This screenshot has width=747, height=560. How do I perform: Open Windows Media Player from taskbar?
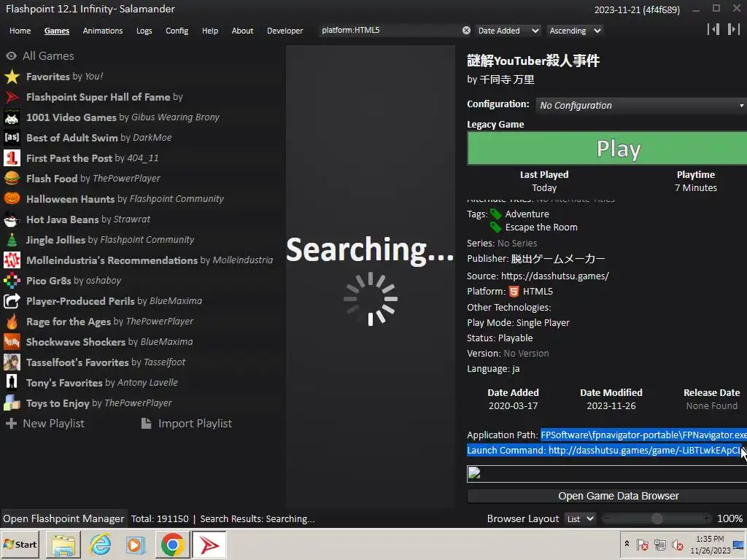coord(136,545)
